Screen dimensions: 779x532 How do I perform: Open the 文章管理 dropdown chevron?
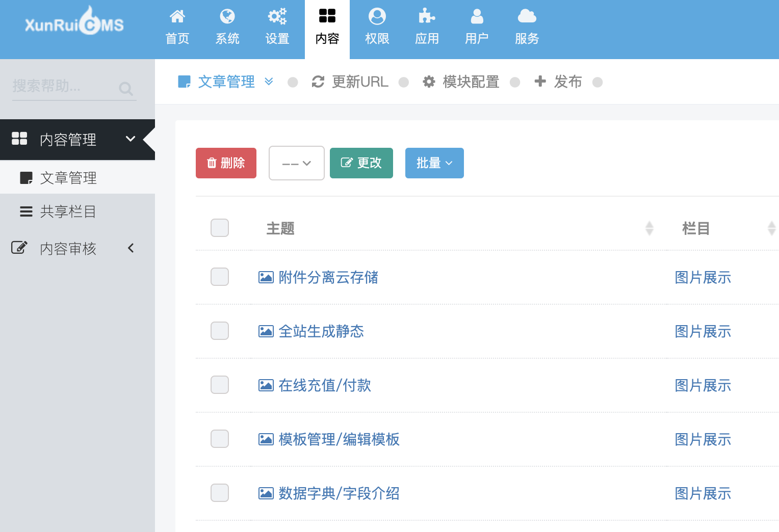[269, 82]
